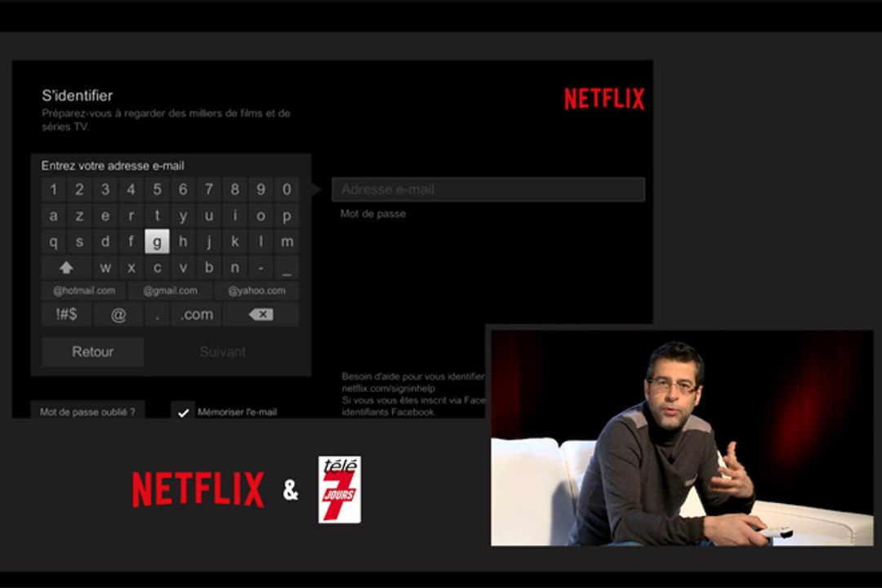882x588 pixels.
Task: Tap the letter s key
Action: tap(79, 242)
